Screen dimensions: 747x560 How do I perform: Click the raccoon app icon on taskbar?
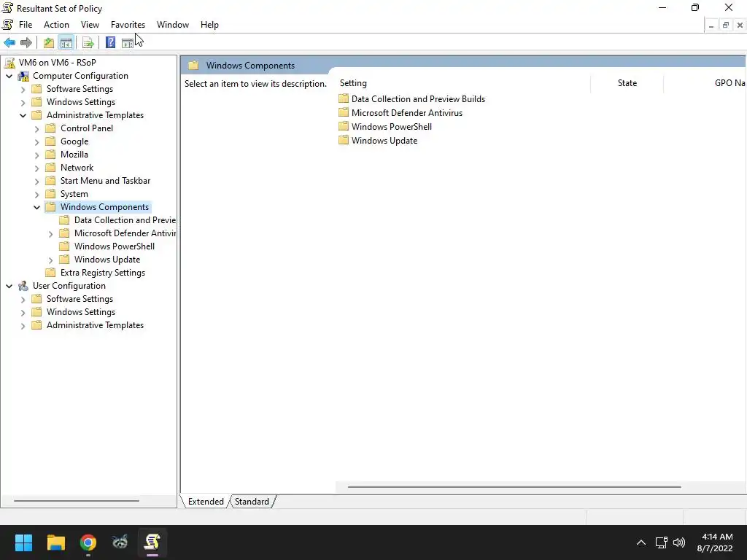pos(120,542)
